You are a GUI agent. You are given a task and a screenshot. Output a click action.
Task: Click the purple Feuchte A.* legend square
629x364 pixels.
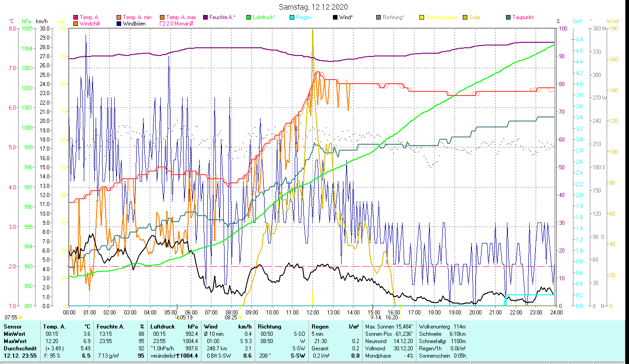[206, 17]
